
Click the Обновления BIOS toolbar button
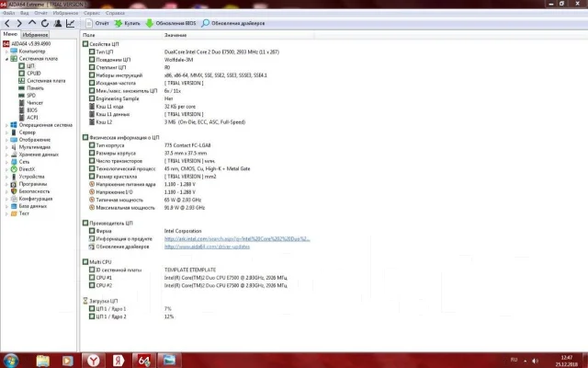click(x=171, y=23)
